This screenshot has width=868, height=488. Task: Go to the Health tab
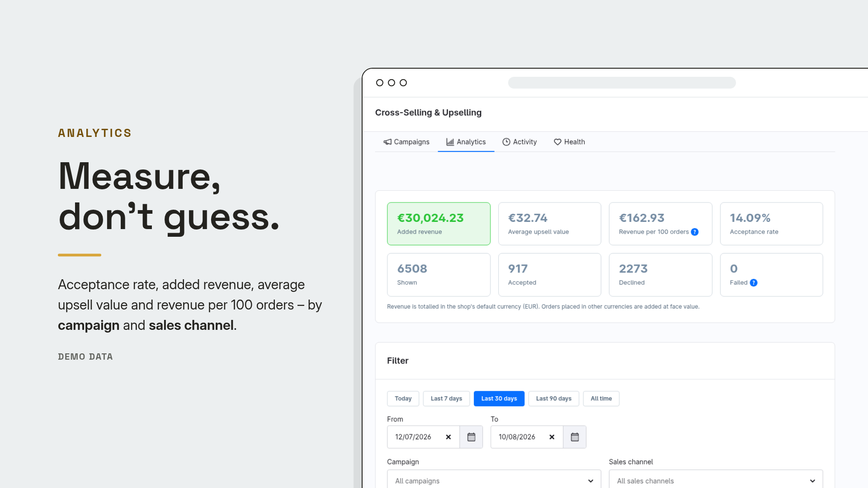click(569, 142)
